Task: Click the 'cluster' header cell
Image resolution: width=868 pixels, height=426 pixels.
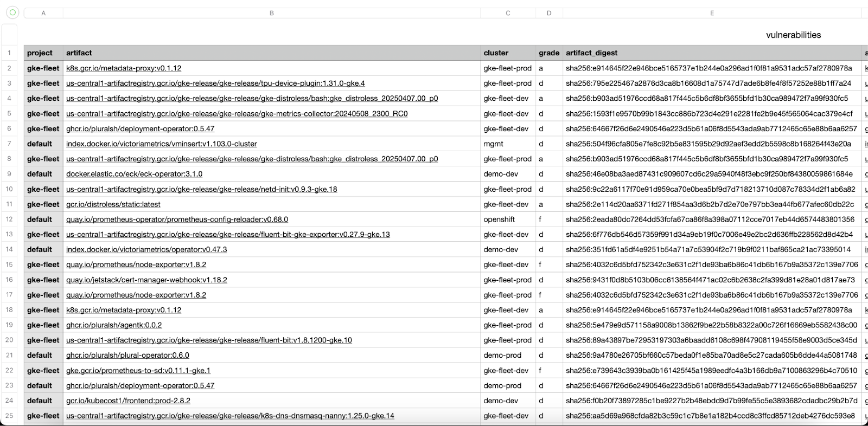Action: [x=508, y=53]
